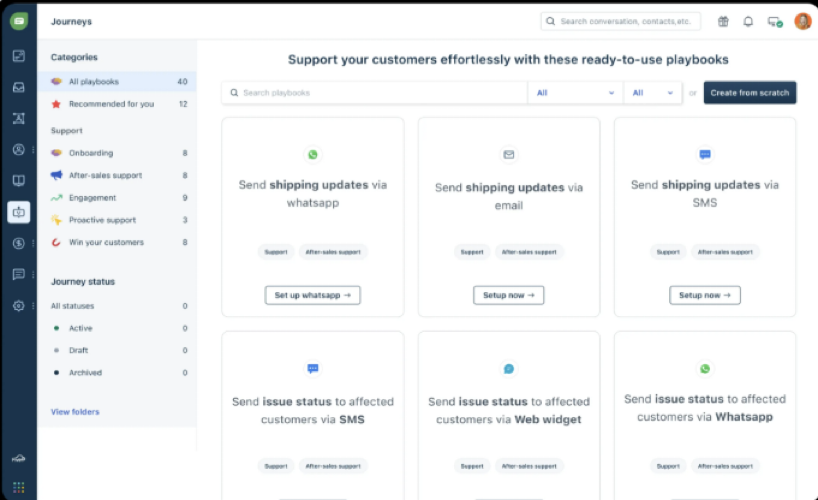Select Engagement category
The image size is (818, 500).
tap(118, 198)
